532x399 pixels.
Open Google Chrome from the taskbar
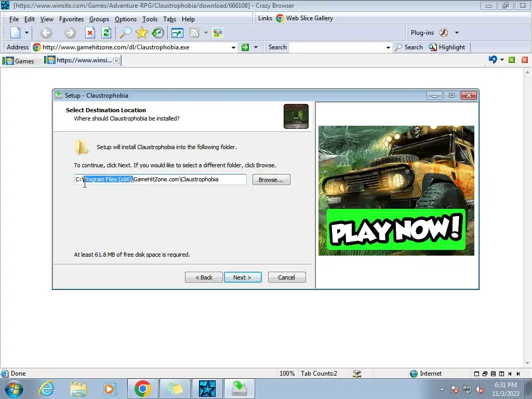142,389
